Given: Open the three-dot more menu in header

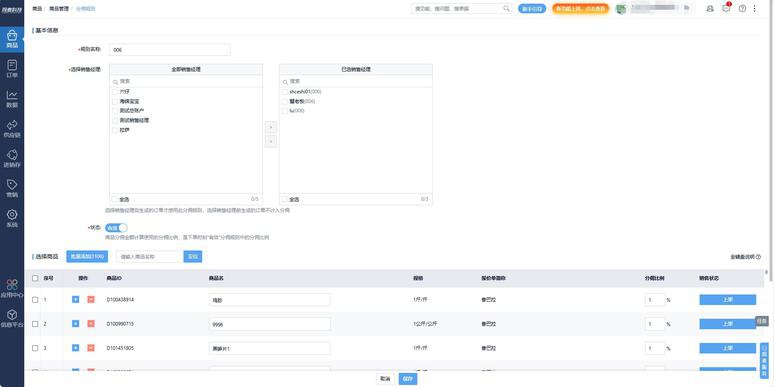Looking at the screenshot, I should tap(754, 8).
